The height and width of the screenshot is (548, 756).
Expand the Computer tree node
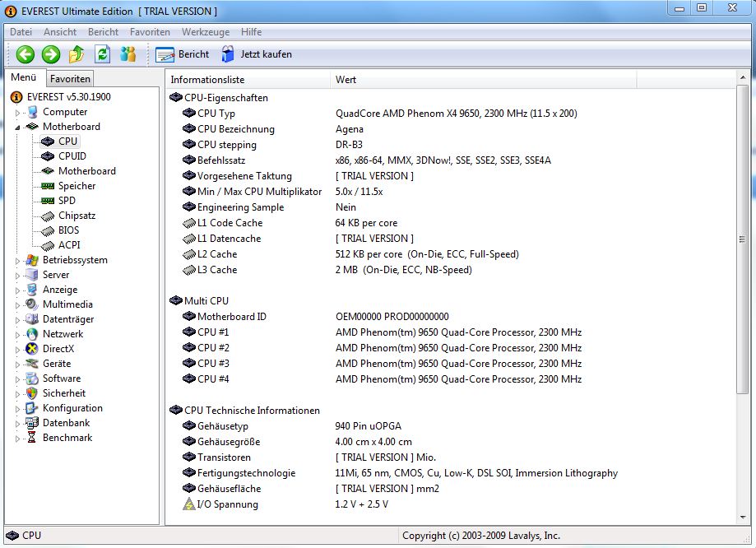[x=17, y=113]
